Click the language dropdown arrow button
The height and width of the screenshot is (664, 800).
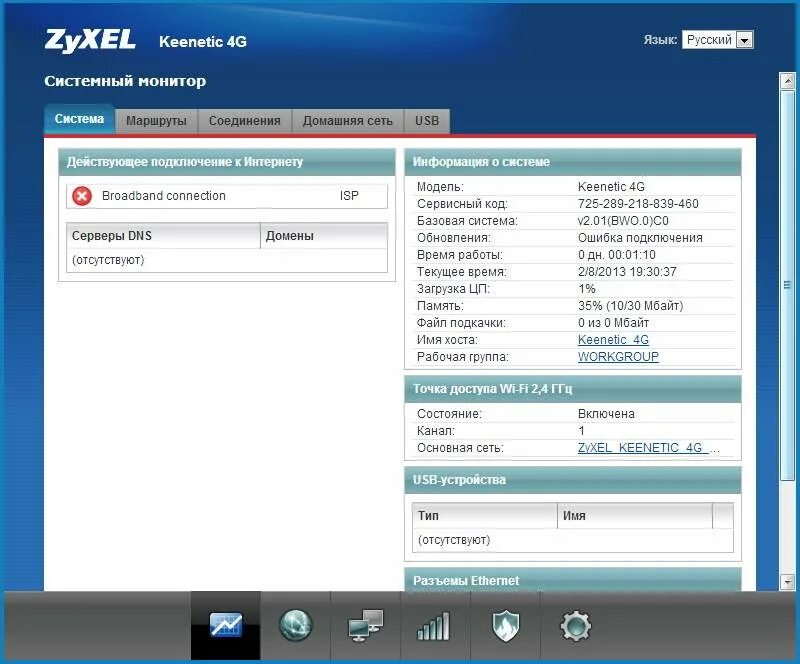coord(744,40)
